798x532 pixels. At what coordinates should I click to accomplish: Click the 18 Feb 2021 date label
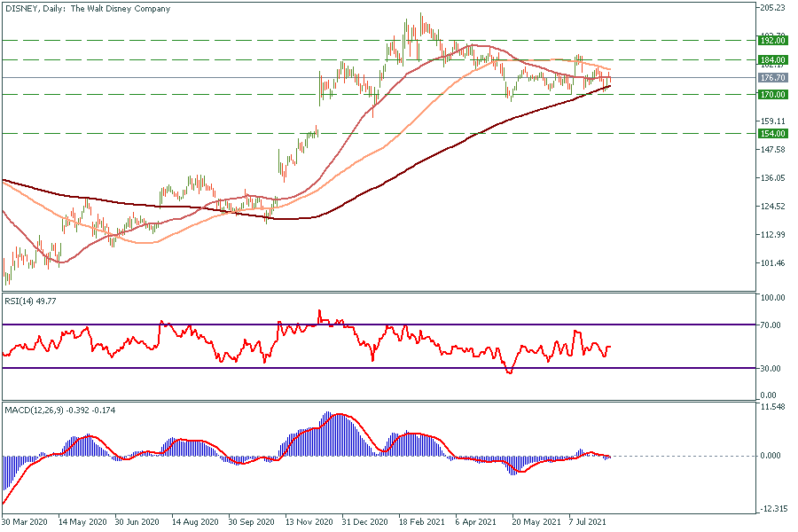click(421, 522)
